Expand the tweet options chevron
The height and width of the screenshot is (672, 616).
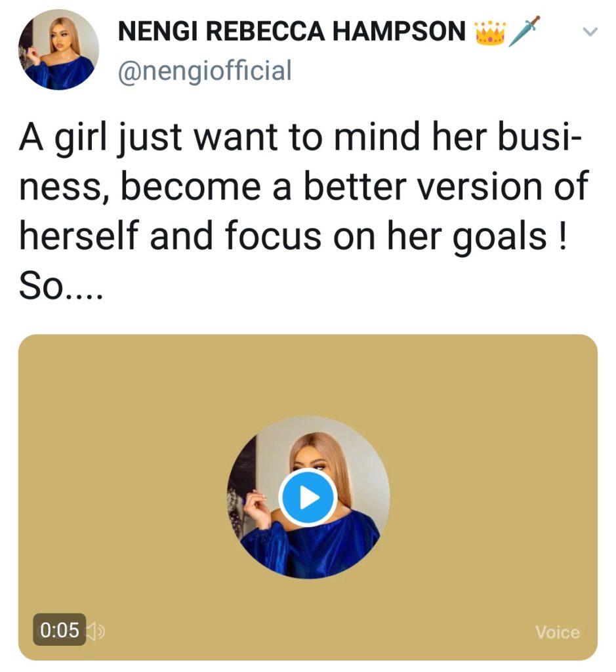590,31
